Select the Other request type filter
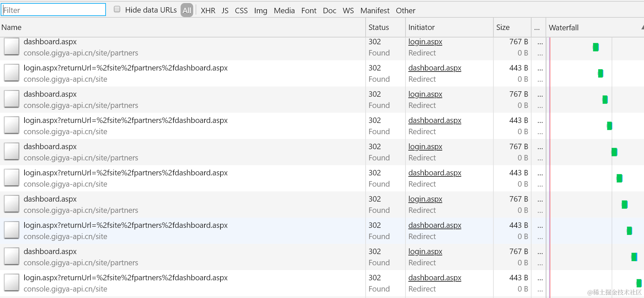This screenshot has width=644, height=298. [405, 11]
